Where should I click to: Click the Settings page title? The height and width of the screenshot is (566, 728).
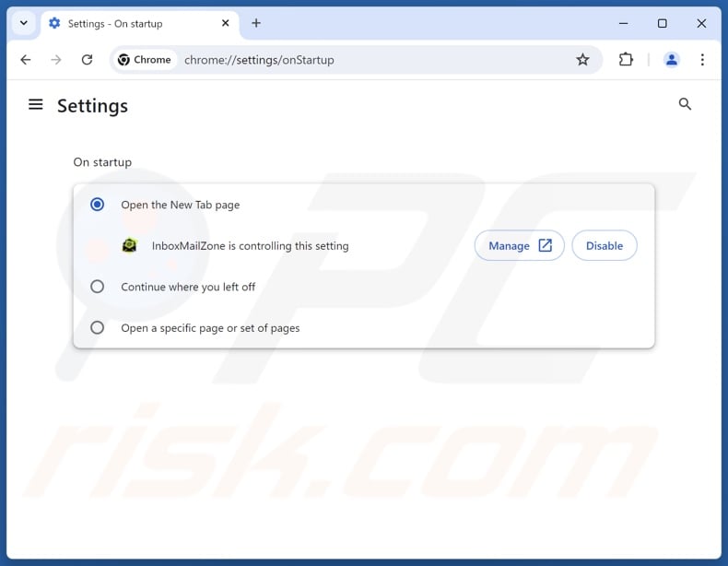92,106
